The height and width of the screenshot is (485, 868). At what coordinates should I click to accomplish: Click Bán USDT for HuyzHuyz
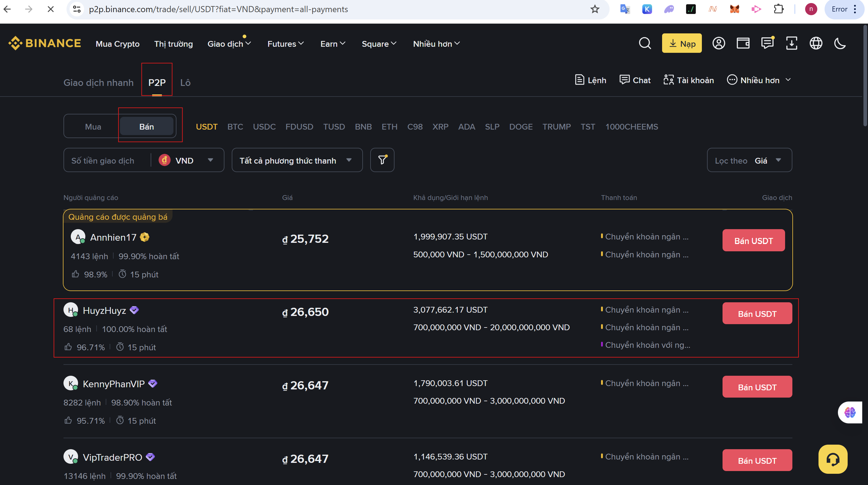(x=757, y=314)
